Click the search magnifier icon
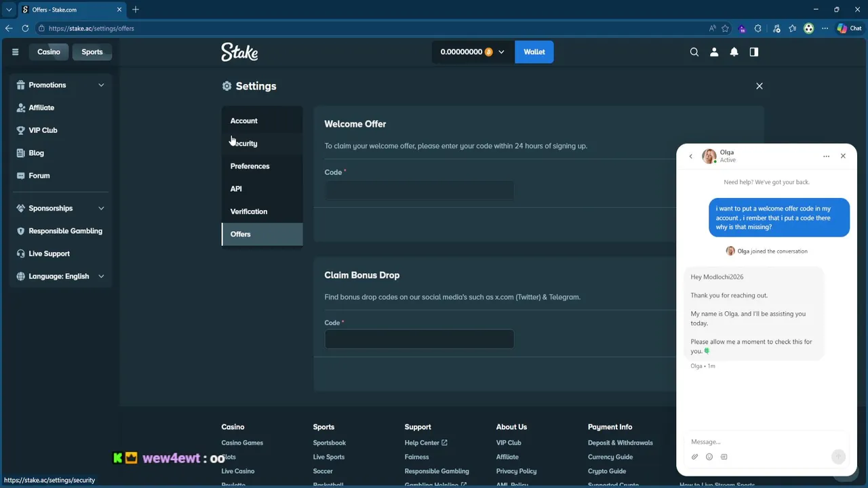This screenshot has height=488, width=868. pyautogui.click(x=694, y=52)
